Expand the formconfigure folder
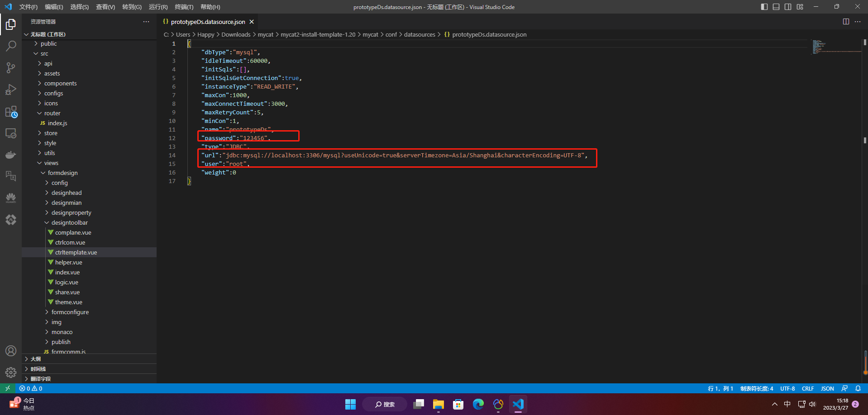Screen dimensions: 868x415 [x=70, y=312]
